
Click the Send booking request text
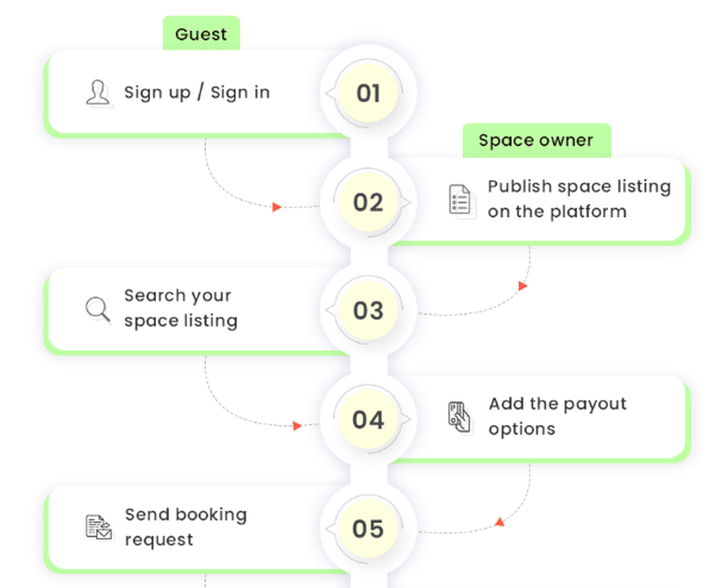pyautogui.click(x=186, y=527)
